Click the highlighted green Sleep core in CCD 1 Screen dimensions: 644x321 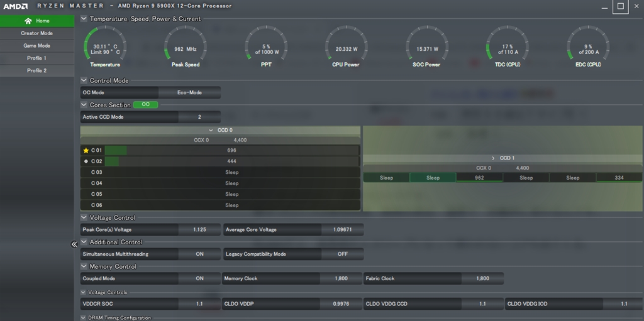433,178
